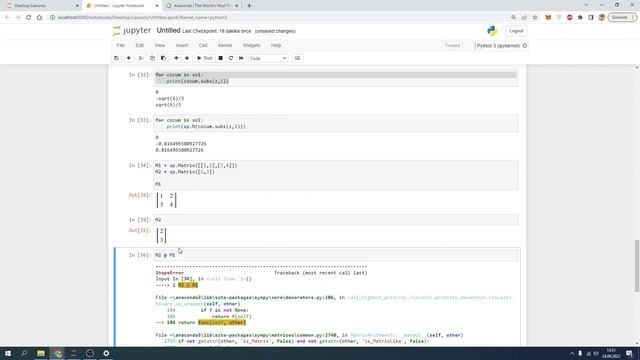This screenshot has height=360, width=640.
Task: Click code cell In [33] input
Action: [x=336, y=123]
